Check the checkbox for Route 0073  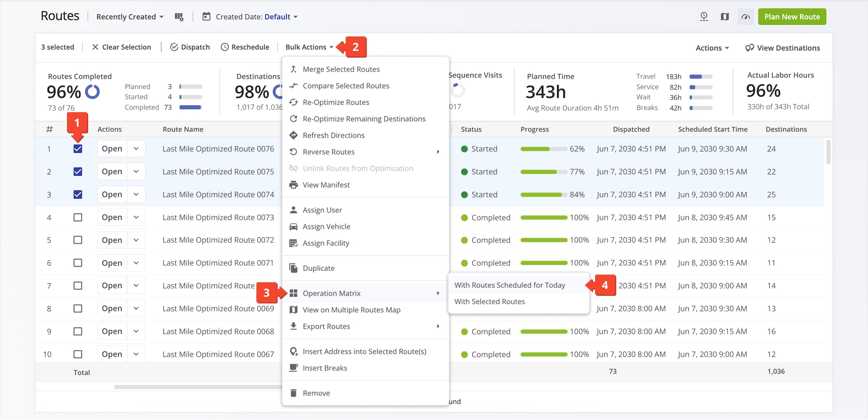tap(78, 217)
